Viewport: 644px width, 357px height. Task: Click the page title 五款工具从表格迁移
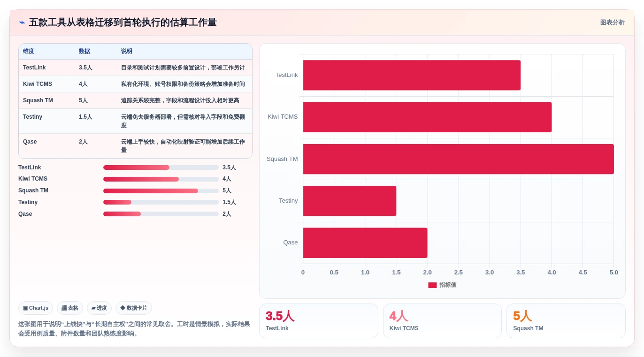[123, 23]
